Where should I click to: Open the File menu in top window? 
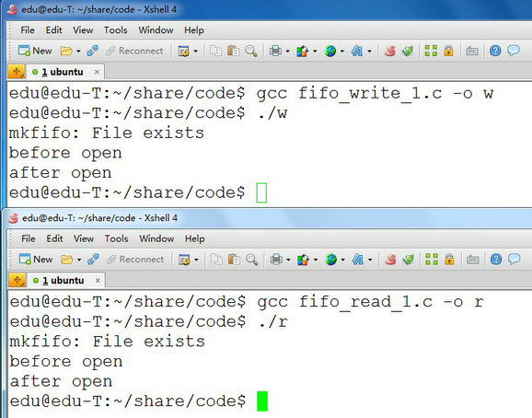click(28, 30)
